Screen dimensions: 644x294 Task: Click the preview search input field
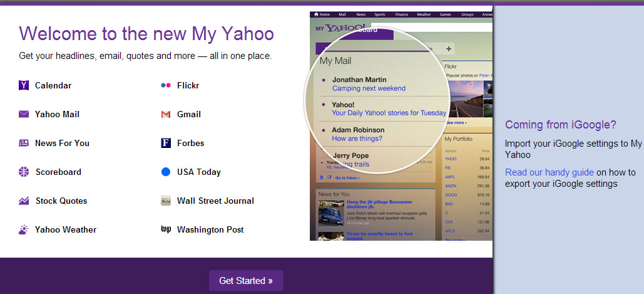coord(431,28)
